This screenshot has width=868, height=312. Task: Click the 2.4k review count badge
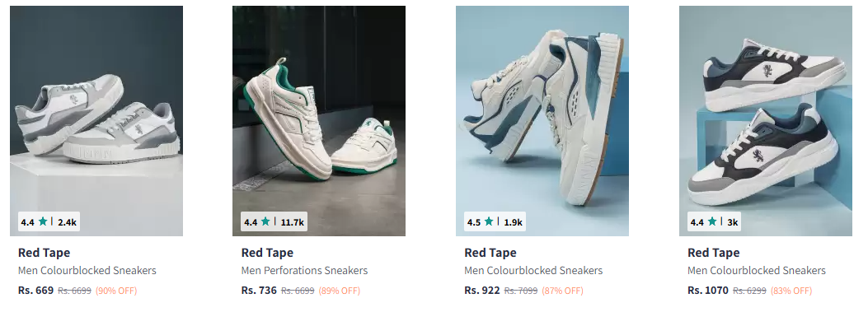(67, 222)
